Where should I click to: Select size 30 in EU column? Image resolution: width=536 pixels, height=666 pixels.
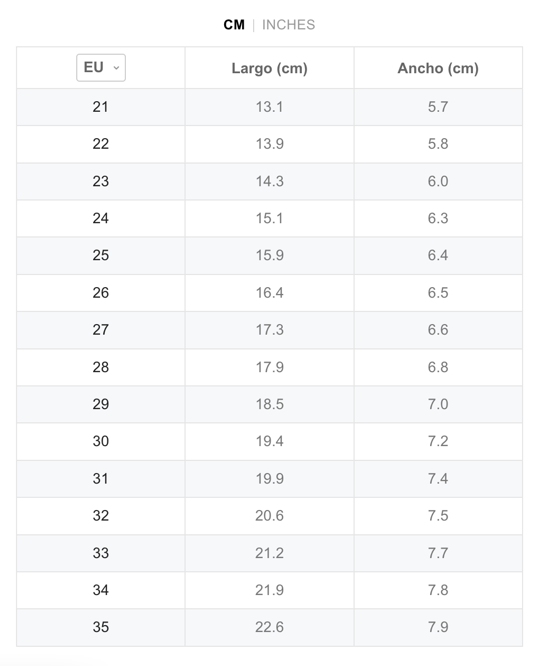click(101, 441)
